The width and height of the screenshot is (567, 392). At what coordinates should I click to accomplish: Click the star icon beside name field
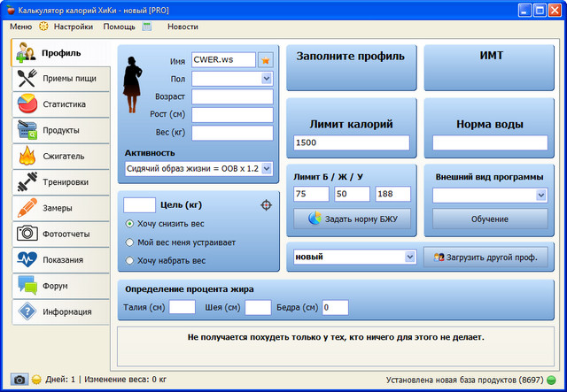point(265,60)
